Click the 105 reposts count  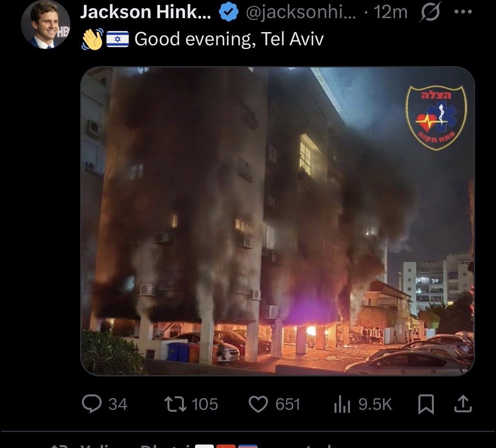point(205,404)
